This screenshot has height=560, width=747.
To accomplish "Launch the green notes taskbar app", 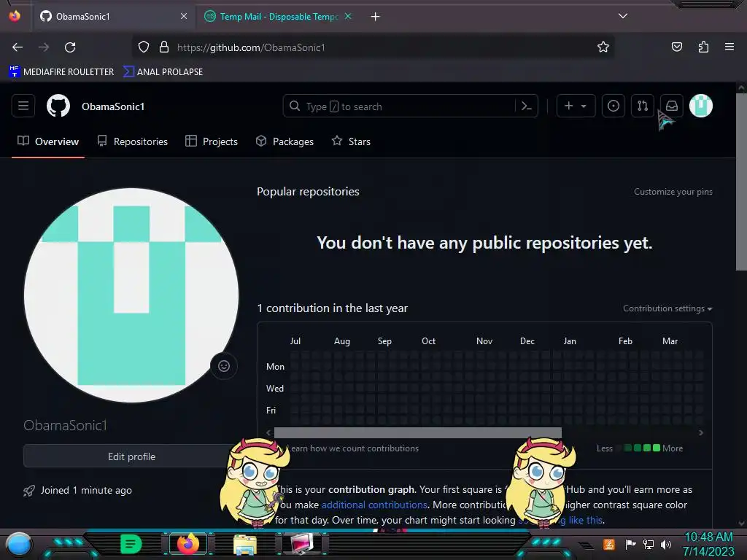I will 131,544.
